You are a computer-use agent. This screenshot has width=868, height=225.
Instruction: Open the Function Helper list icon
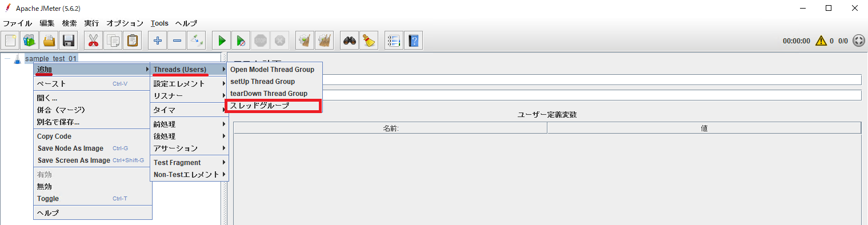pos(394,41)
